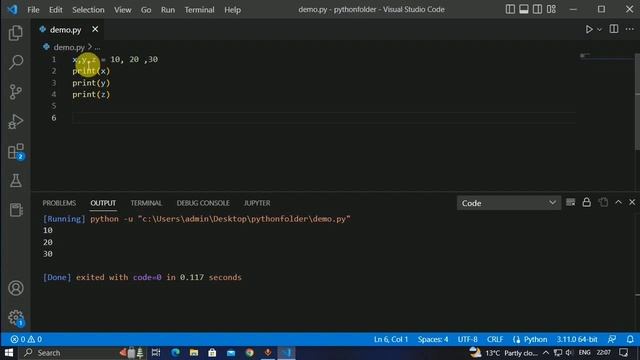
Task: Open Run and Debug view
Action: point(16,121)
